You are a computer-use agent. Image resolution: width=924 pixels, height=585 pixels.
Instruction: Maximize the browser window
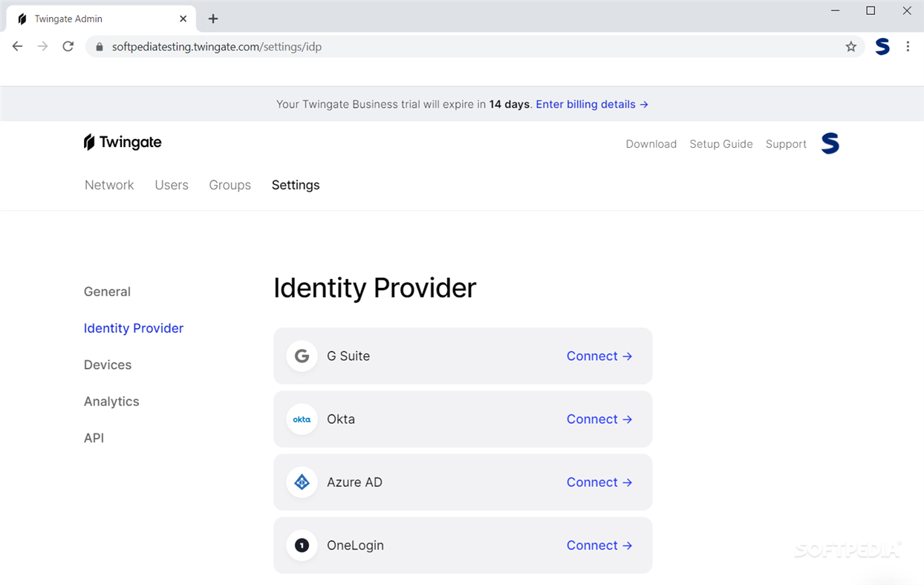pos(871,10)
